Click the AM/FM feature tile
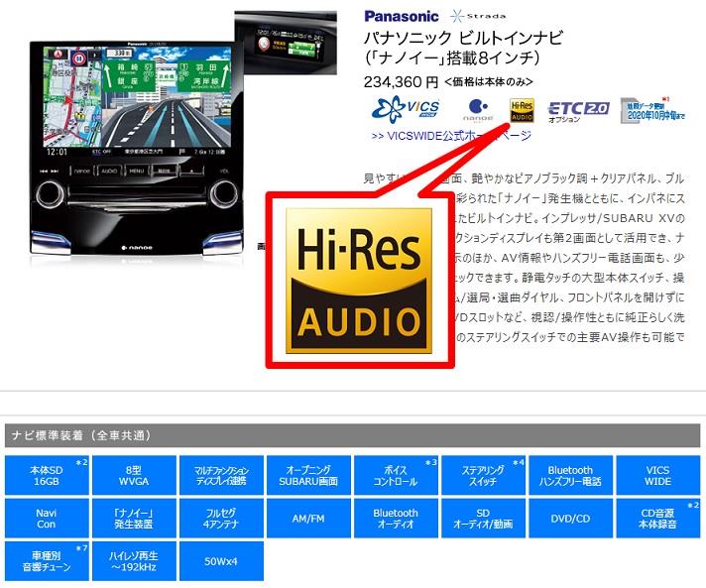 pyautogui.click(x=309, y=519)
